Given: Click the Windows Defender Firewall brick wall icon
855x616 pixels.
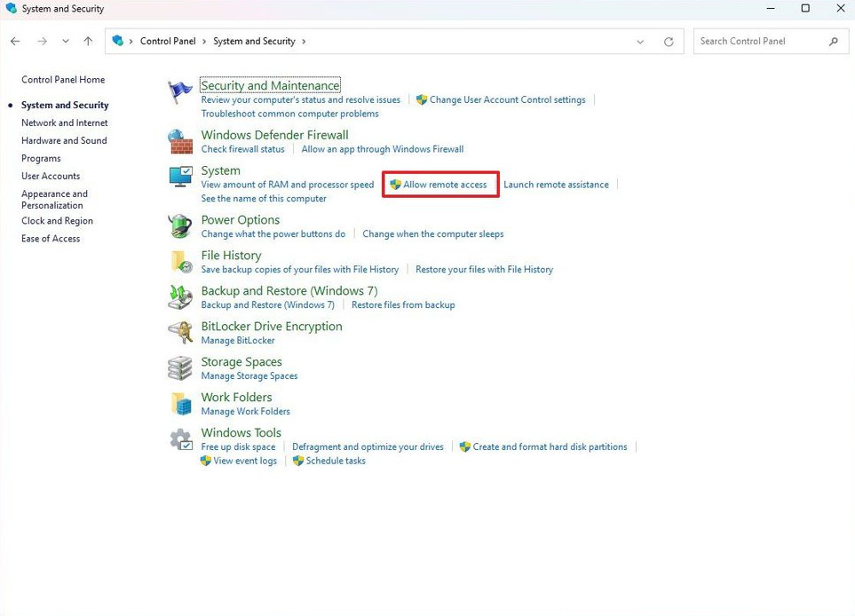Looking at the screenshot, I should point(180,141).
